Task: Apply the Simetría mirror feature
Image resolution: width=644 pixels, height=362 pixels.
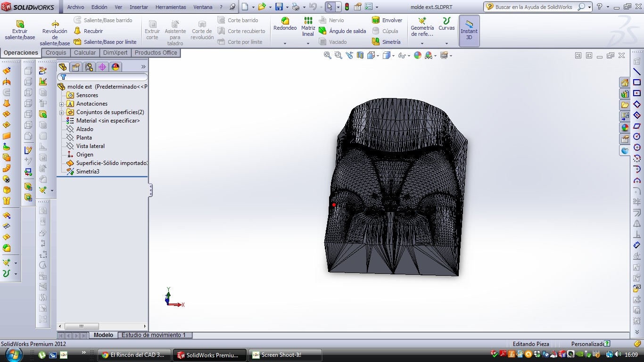Action: [386, 42]
